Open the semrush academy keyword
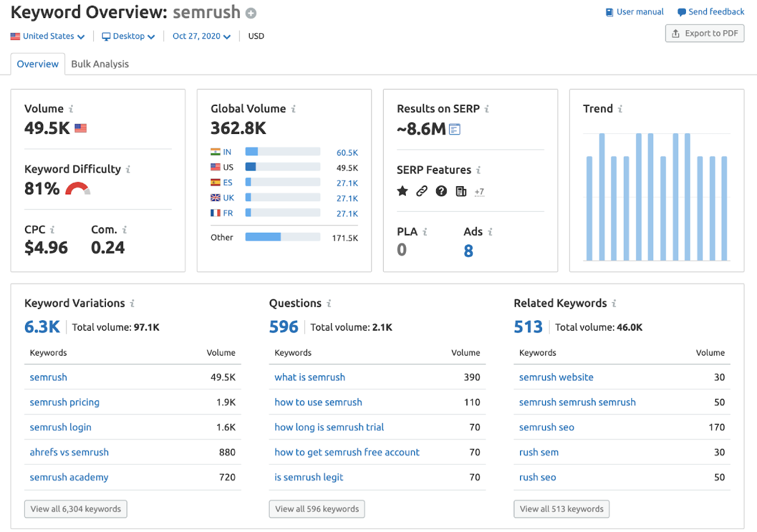This screenshot has width=757, height=532. 69,477
